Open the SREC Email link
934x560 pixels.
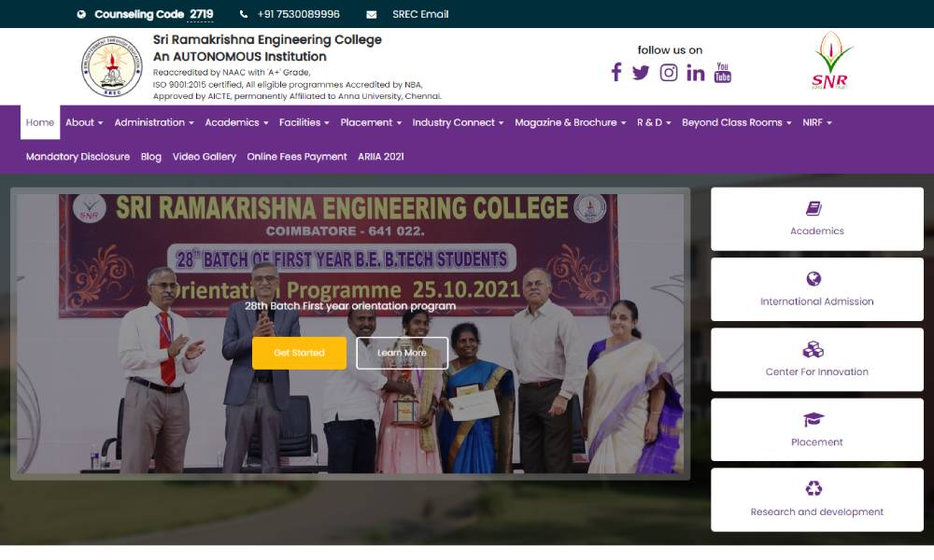pos(420,14)
